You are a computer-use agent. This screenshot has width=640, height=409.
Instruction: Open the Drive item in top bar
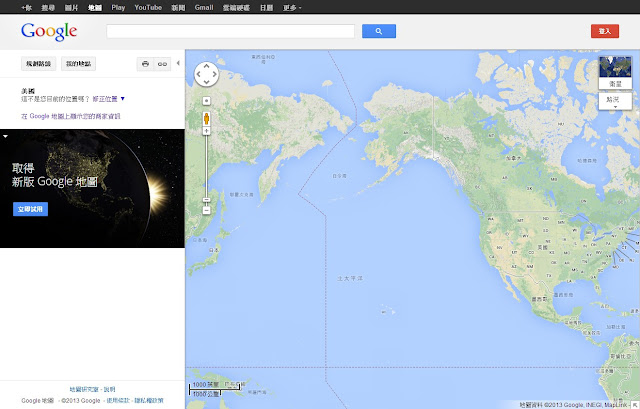[x=236, y=7]
